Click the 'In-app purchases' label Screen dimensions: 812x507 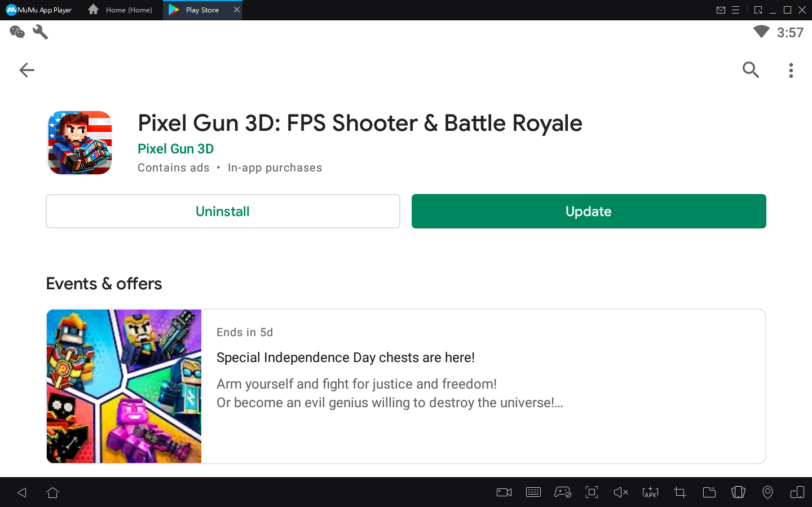(275, 167)
